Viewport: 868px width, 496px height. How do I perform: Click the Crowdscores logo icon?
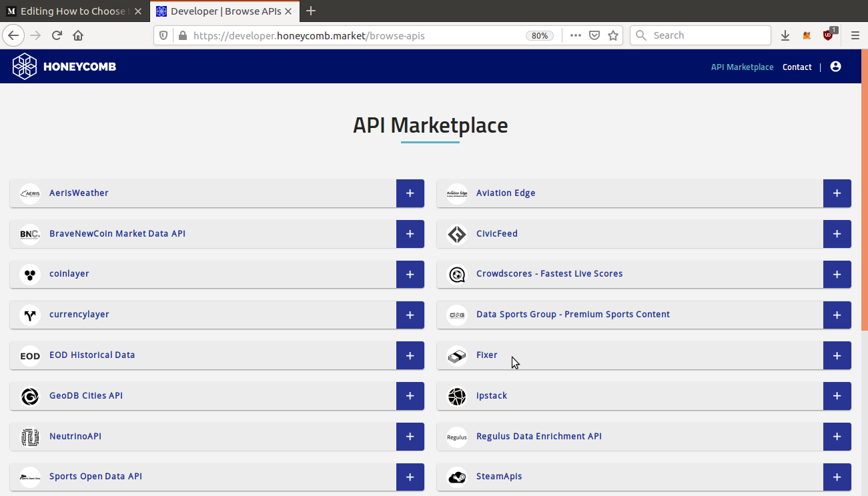(457, 275)
